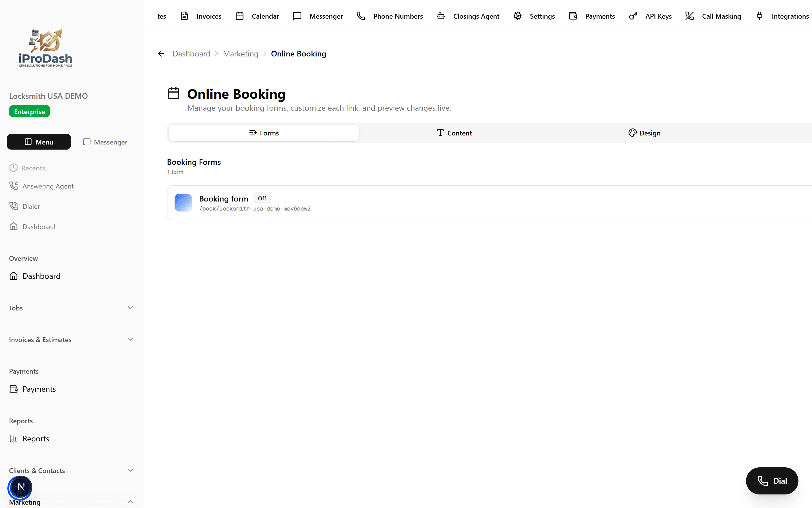Click the /book/locksmith-usa-demo-moy6dcw2 URL text
This screenshot has width=812, height=508.
point(255,209)
